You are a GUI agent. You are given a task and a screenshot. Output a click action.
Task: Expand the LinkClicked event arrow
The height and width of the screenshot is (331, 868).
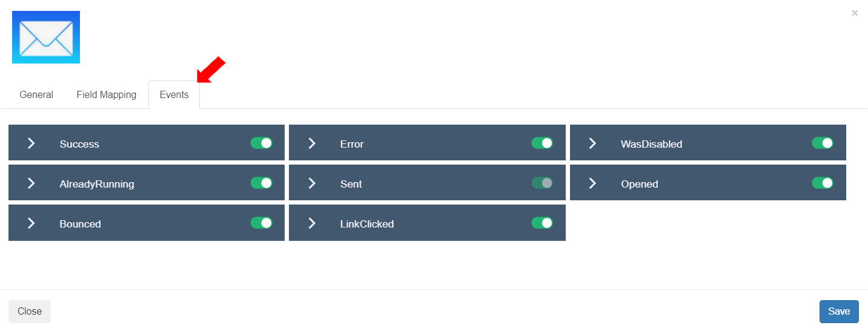tap(312, 223)
